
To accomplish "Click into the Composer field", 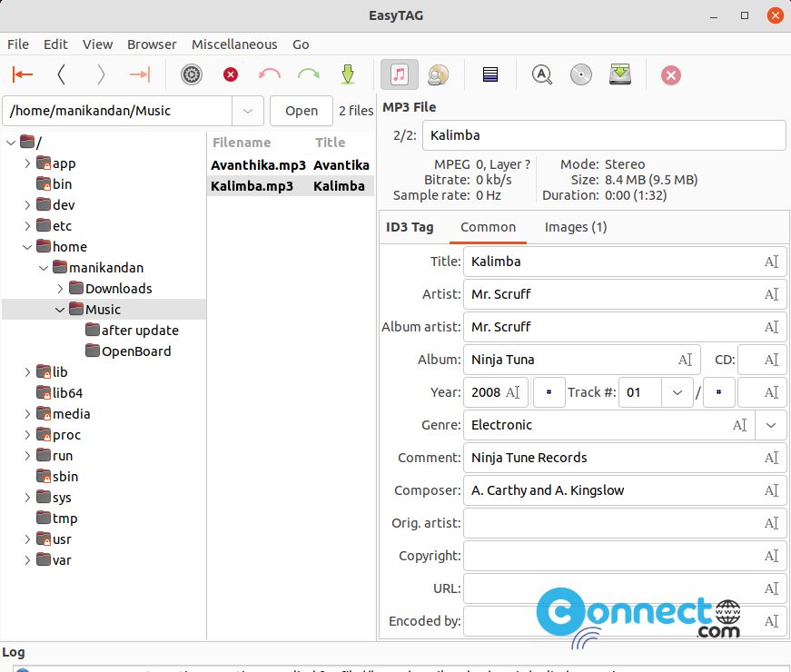I will click(x=625, y=491).
